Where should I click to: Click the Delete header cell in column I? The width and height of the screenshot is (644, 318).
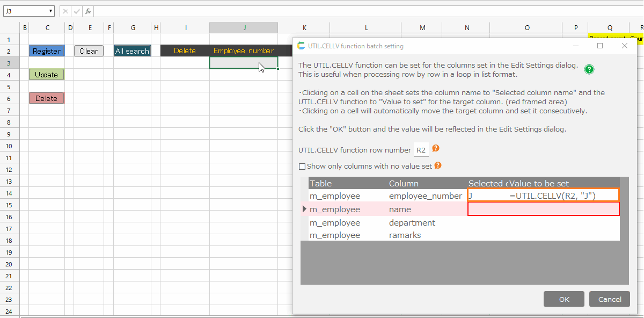(185, 50)
